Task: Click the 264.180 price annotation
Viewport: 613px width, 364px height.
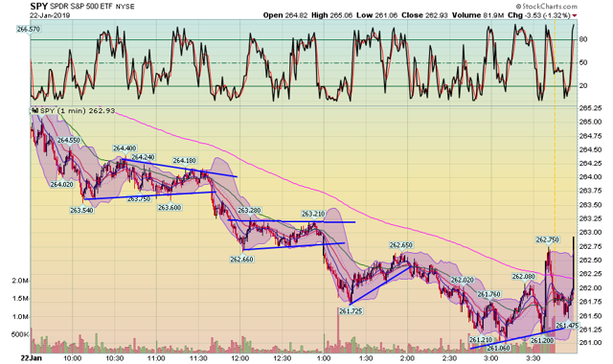Action: click(x=185, y=160)
